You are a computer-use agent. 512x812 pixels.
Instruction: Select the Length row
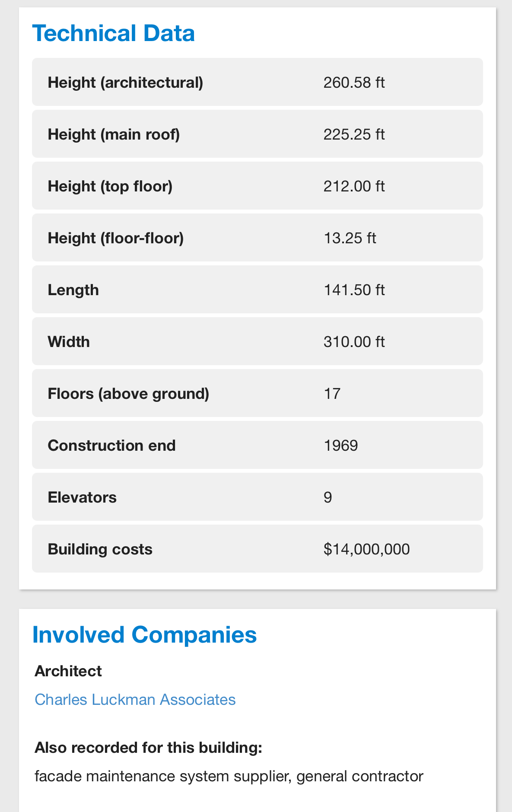(258, 290)
